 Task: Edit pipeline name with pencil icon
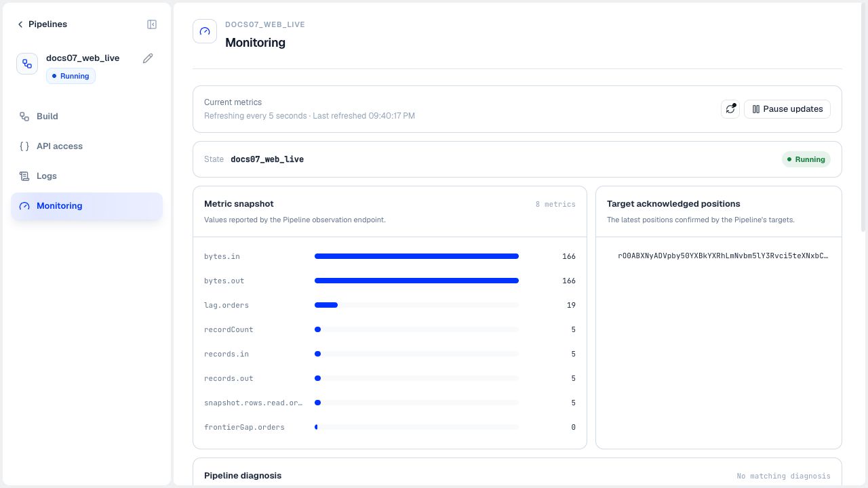[148, 58]
